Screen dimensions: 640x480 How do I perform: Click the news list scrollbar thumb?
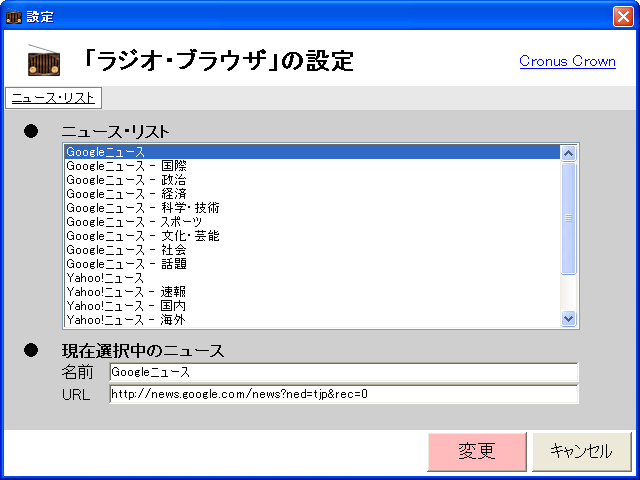(x=569, y=218)
